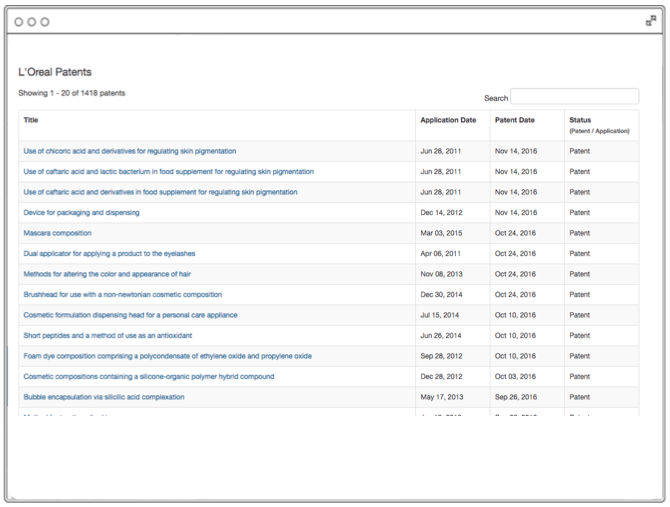
Task: Click the 'L'Oreal Patents' heading
Action: pos(55,72)
